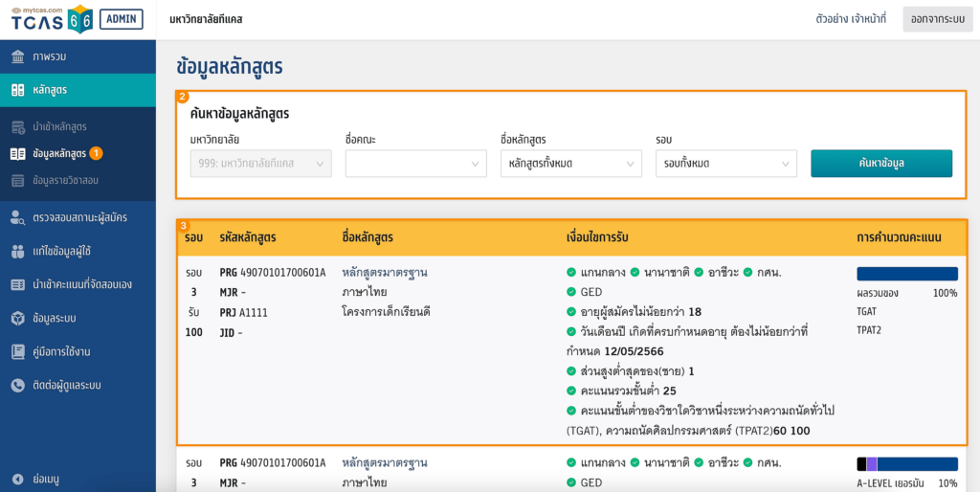Click the dark blue score bar in first row
The height and width of the screenshot is (492, 980).
tap(906, 274)
